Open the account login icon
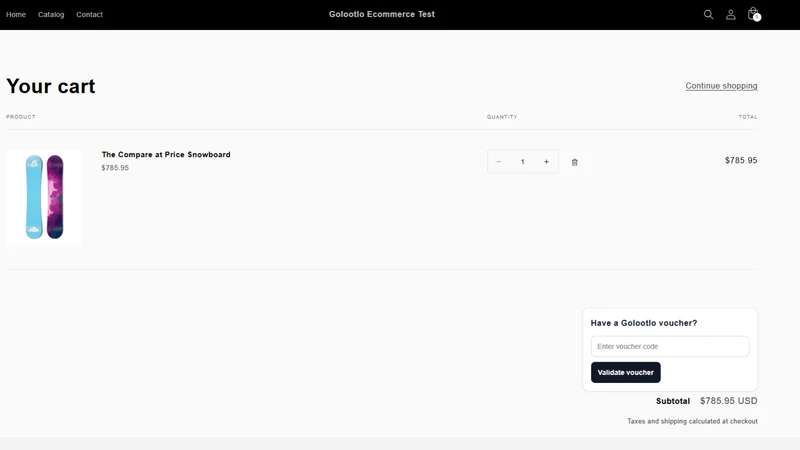 [731, 14]
